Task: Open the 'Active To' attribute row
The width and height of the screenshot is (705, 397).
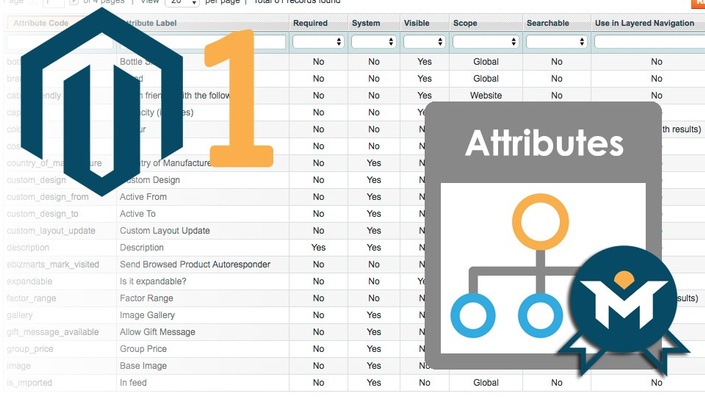Action: [138, 214]
